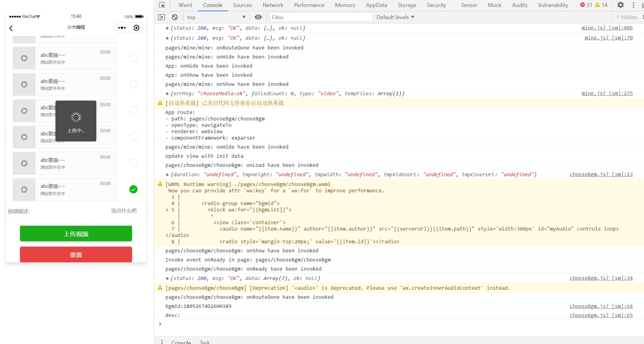Play the first abc歌曲 audio
The width and height of the screenshot is (644, 344).
coord(24,58)
